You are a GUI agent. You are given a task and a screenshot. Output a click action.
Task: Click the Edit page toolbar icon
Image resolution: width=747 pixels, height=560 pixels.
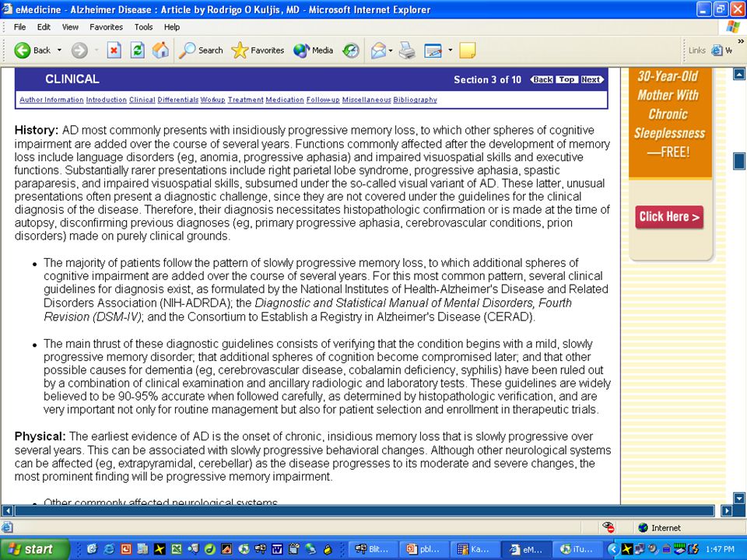pyautogui.click(x=433, y=50)
